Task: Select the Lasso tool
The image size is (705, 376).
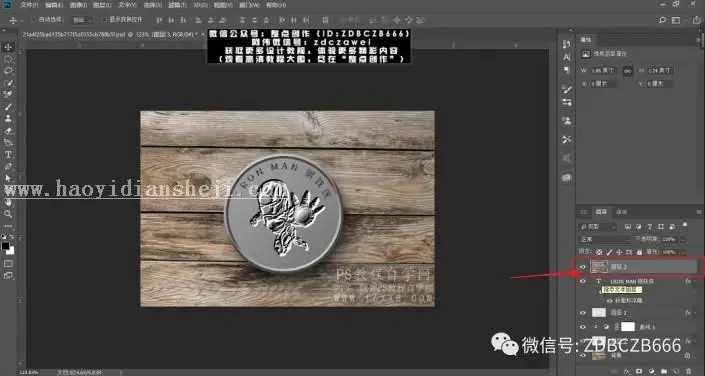Action: (x=8, y=71)
